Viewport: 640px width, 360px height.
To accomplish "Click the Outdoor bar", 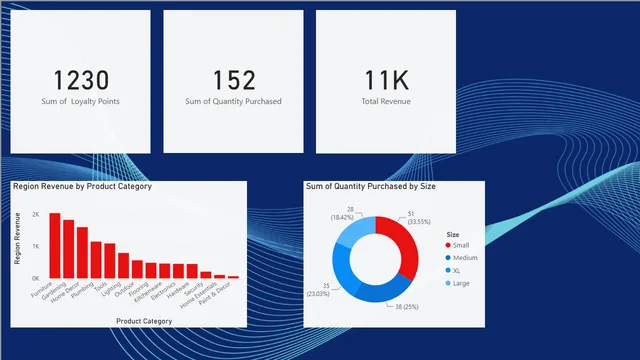I will [137, 269].
